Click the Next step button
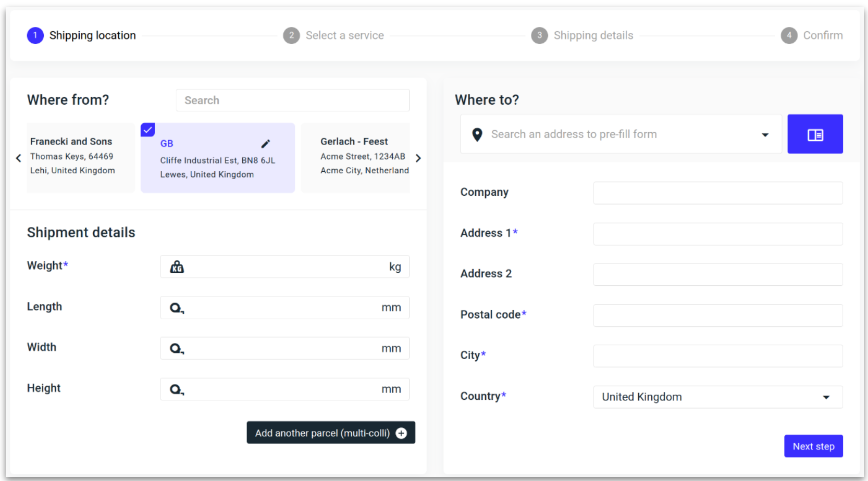The image size is (868, 481). tap(813, 446)
